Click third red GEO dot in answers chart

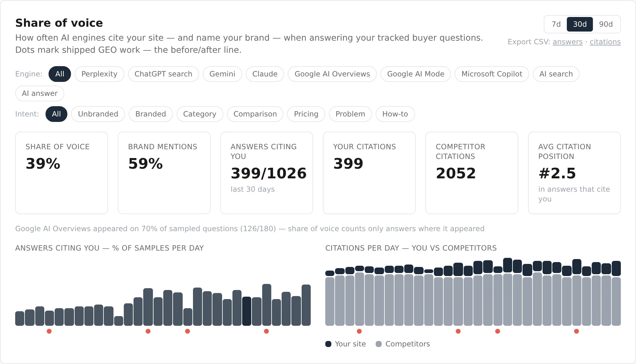click(x=188, y=331)
